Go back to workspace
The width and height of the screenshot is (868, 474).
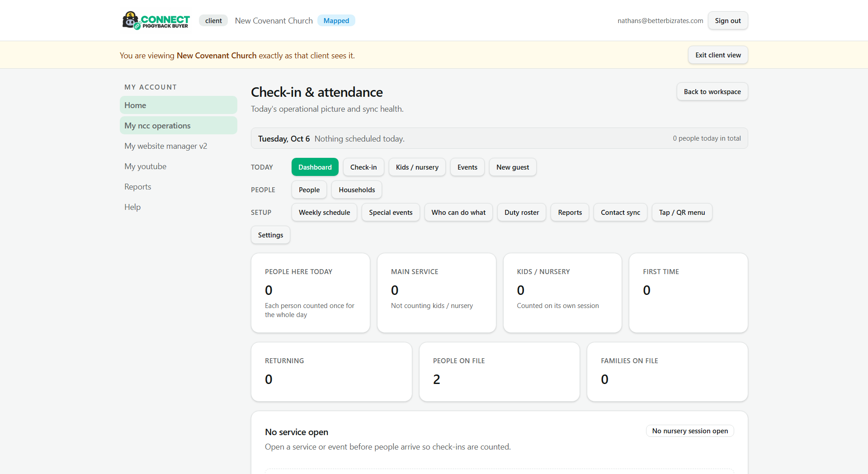click(712, 92)
